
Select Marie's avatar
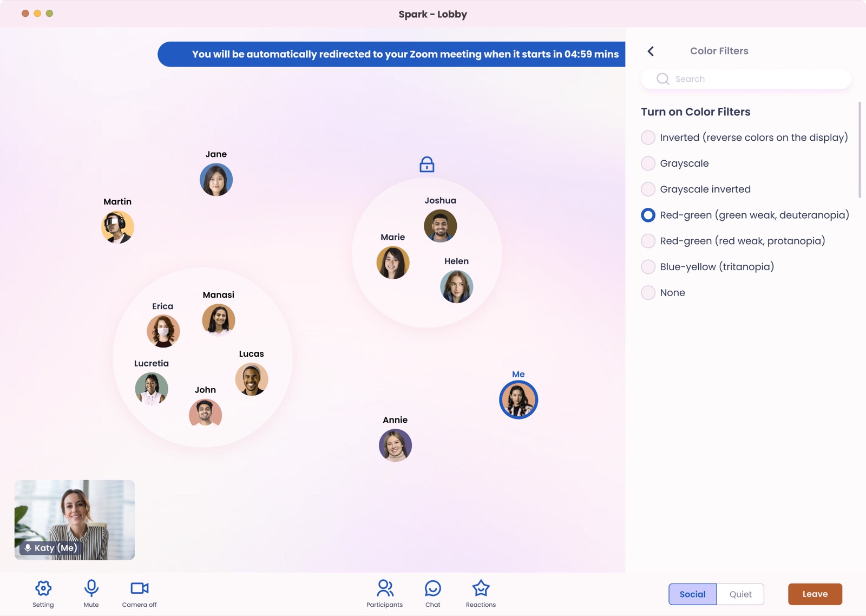393,263
